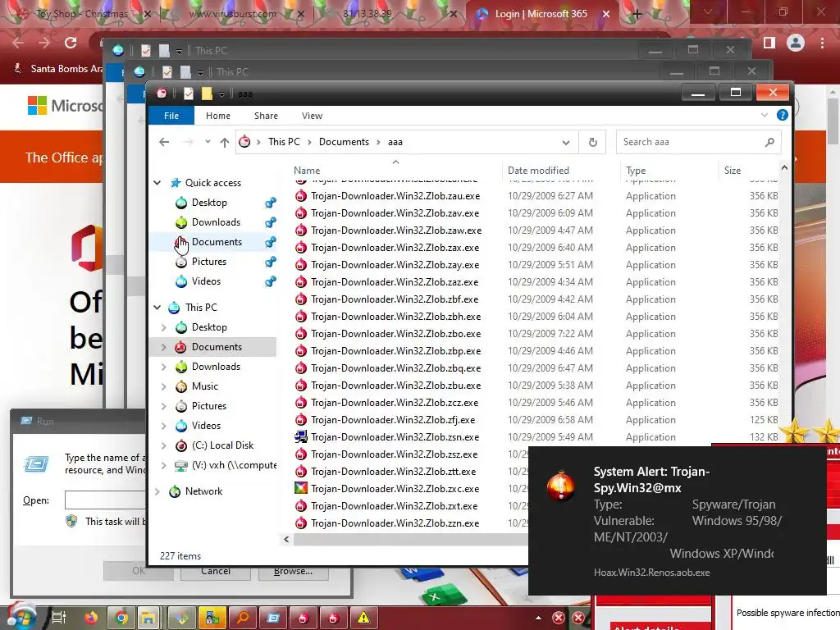Sort by Type column header

click(x=636, y=171)
